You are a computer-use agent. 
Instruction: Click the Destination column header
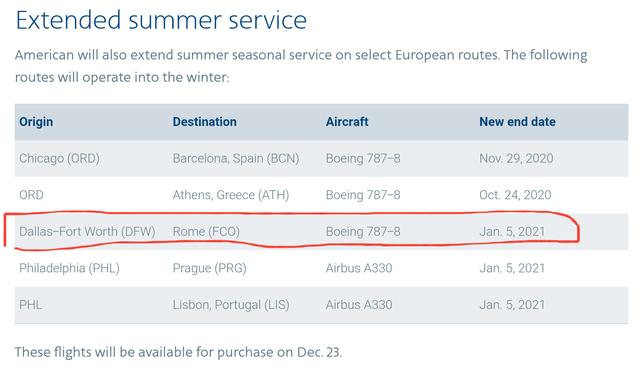[204, 122]
